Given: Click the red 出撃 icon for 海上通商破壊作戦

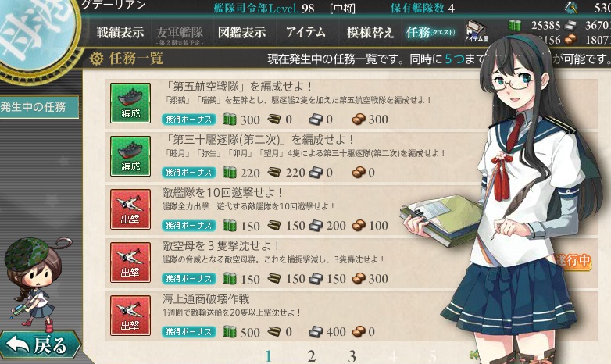Looking at the screenshot, I should click(130, 316).
